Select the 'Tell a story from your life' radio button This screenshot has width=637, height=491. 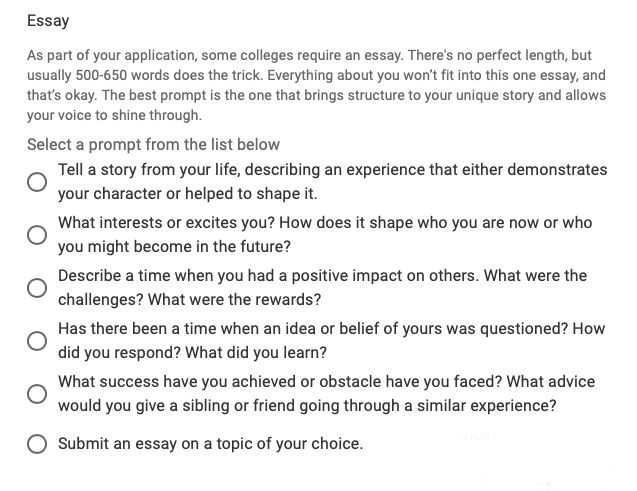[x=37, y=182]
